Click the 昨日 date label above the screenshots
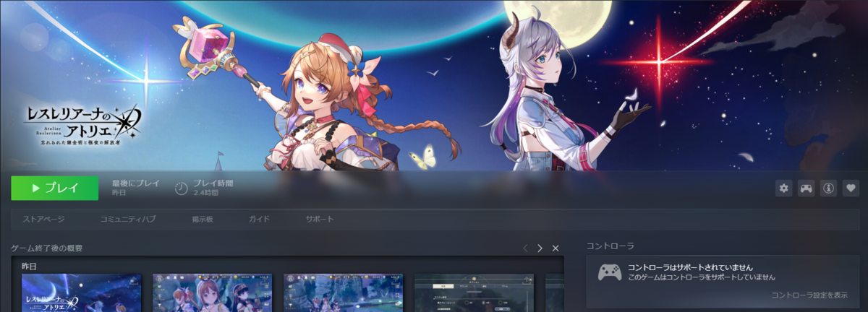The height and width of the screenshot is (312, 868). point(29,266)
